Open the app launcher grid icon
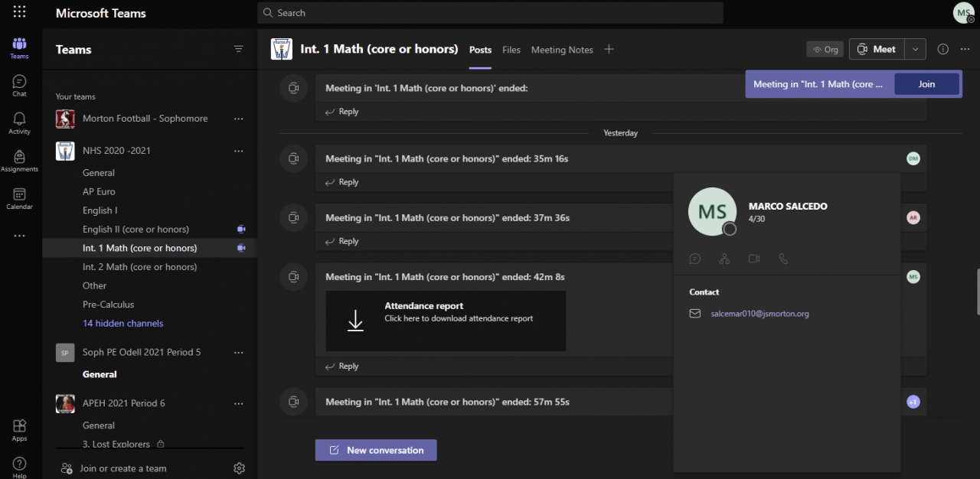 19,12
